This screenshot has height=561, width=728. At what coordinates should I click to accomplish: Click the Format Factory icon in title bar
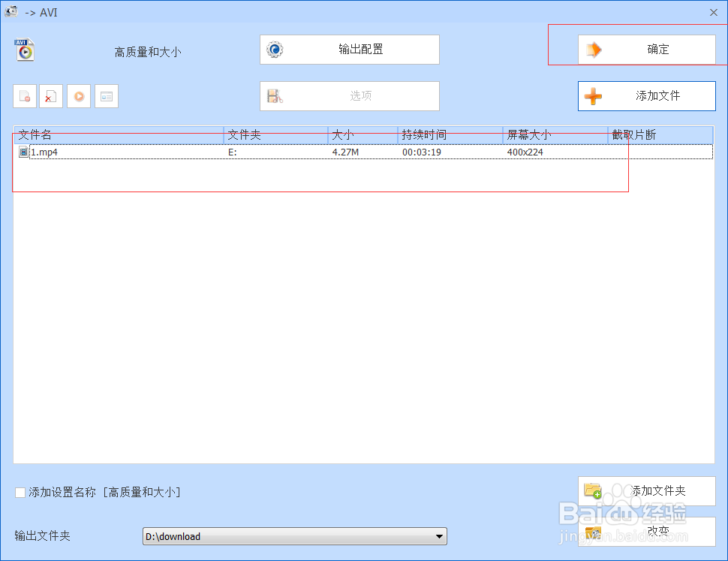coord(11,12)
